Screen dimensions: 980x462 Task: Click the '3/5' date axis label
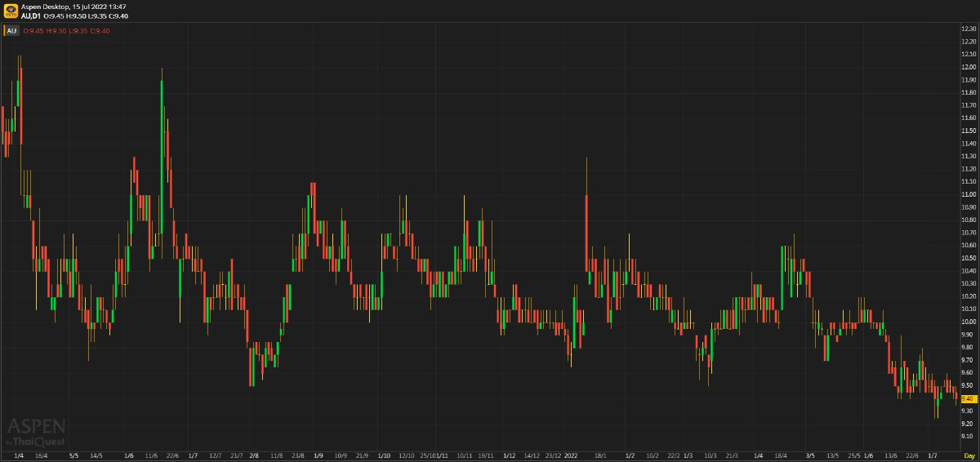[x=810, y=455]
